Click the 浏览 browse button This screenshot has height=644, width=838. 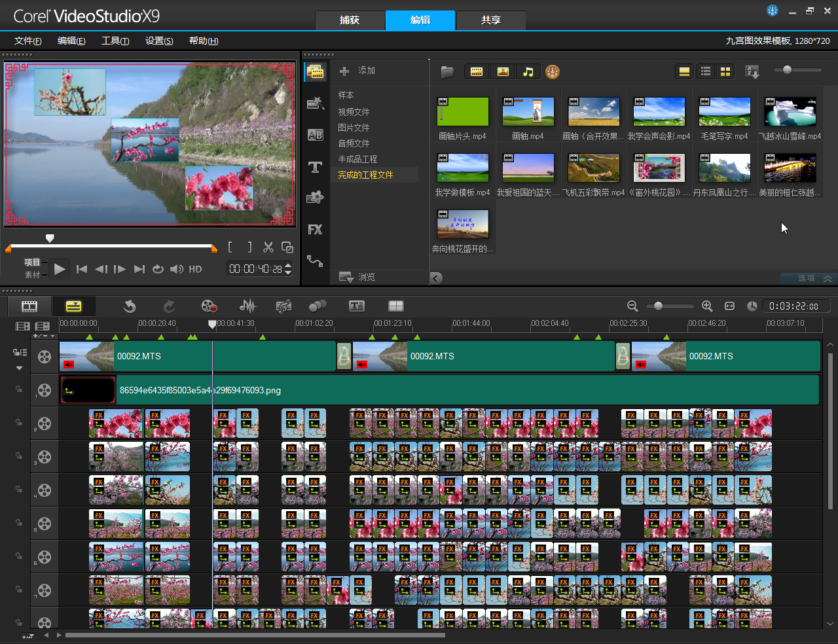tap(357, 277)
